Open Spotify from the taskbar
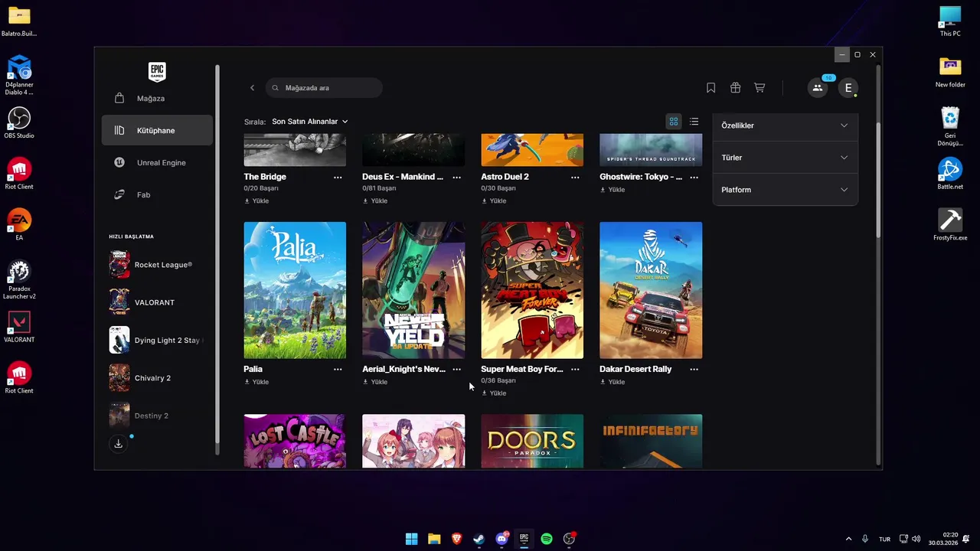980x551 pixels. click(x=547, y=539)
